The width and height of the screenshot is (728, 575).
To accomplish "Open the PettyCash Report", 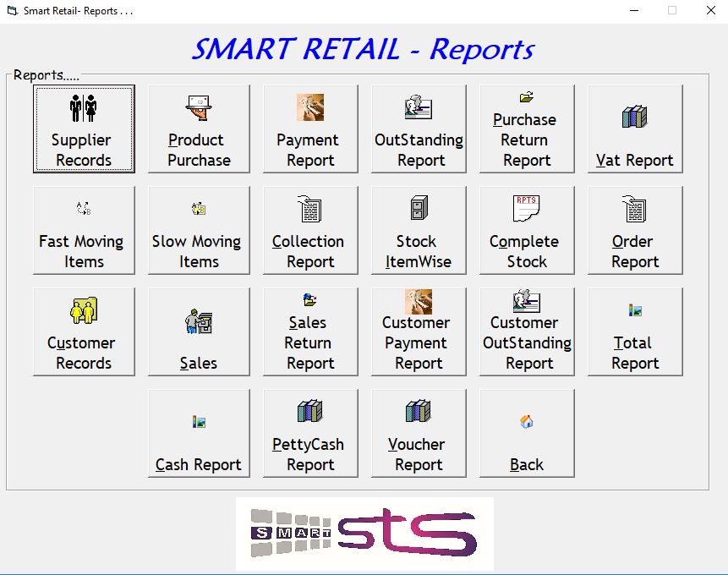I will pyautogui.click(x=310, y=433).
